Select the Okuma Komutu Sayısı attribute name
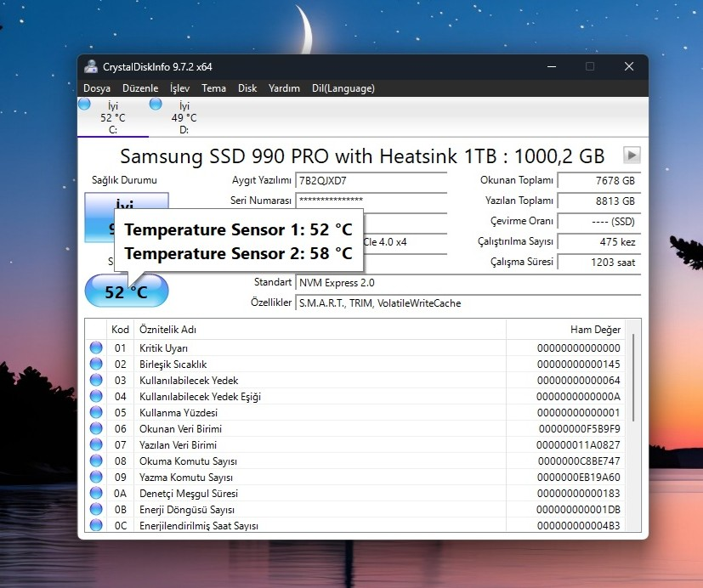703x588 pixels. click(x=189, y=461)
